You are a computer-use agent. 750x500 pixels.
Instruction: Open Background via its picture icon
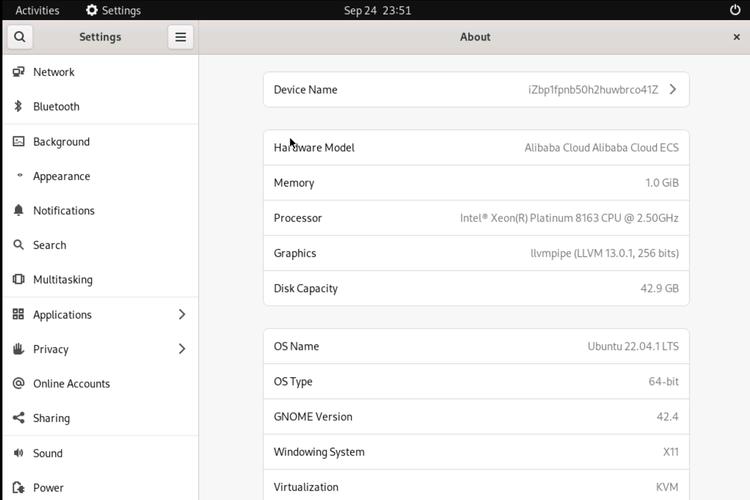pyautogui.click(x=18, y=141)
